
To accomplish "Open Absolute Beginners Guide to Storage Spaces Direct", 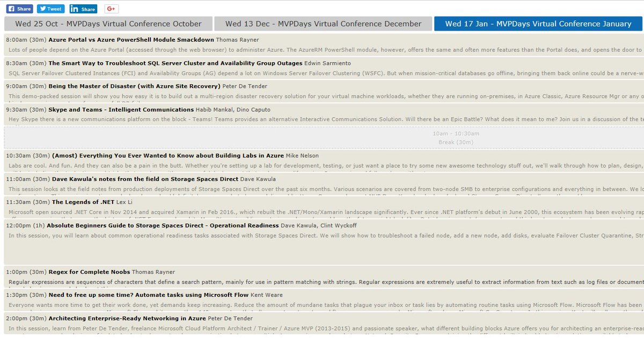I will (163, 225).
